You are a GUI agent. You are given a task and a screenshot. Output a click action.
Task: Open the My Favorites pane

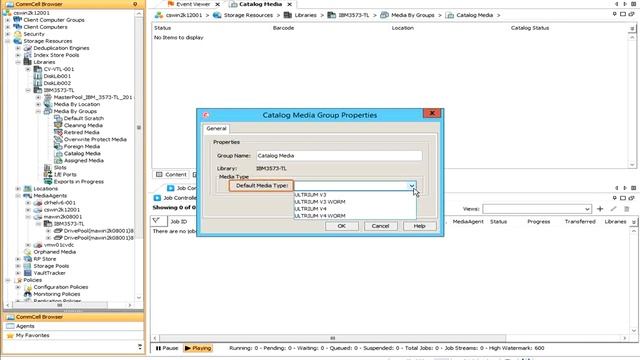[x=74, y=335]
